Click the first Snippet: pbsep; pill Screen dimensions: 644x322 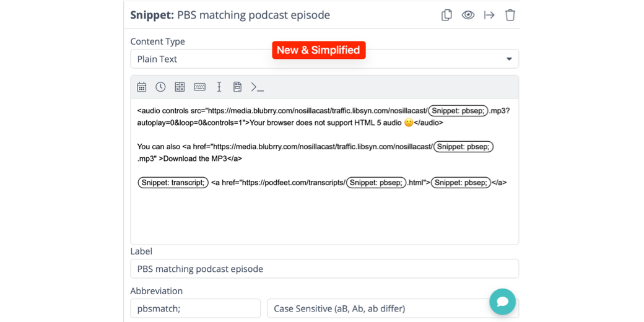pyautogui.click(x=458, y=111)
